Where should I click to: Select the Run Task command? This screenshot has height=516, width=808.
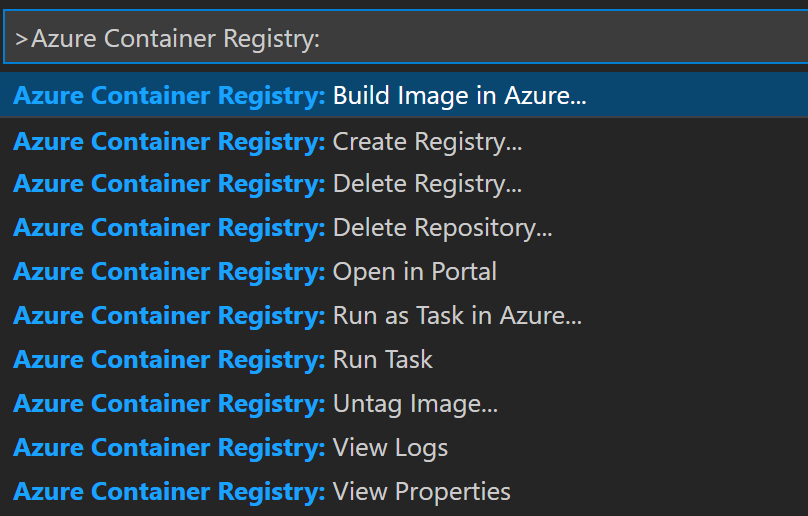coord(382,360)
